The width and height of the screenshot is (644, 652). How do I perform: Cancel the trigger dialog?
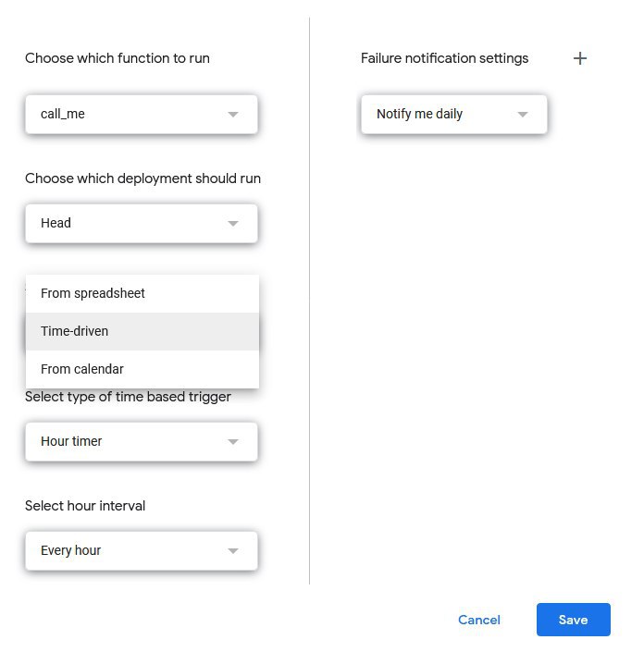point(479,620)
